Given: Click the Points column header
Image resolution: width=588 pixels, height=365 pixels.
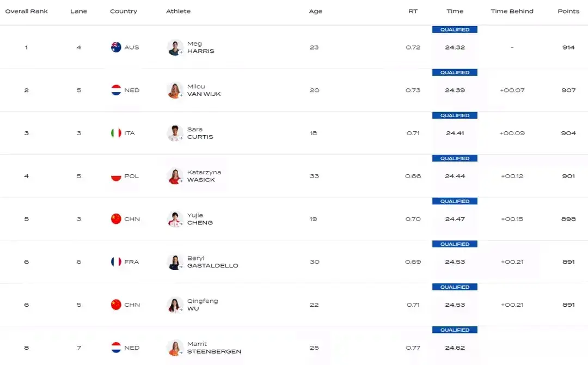Looking at the screenshot, I should pyautogui.click(x=568, y=11).
